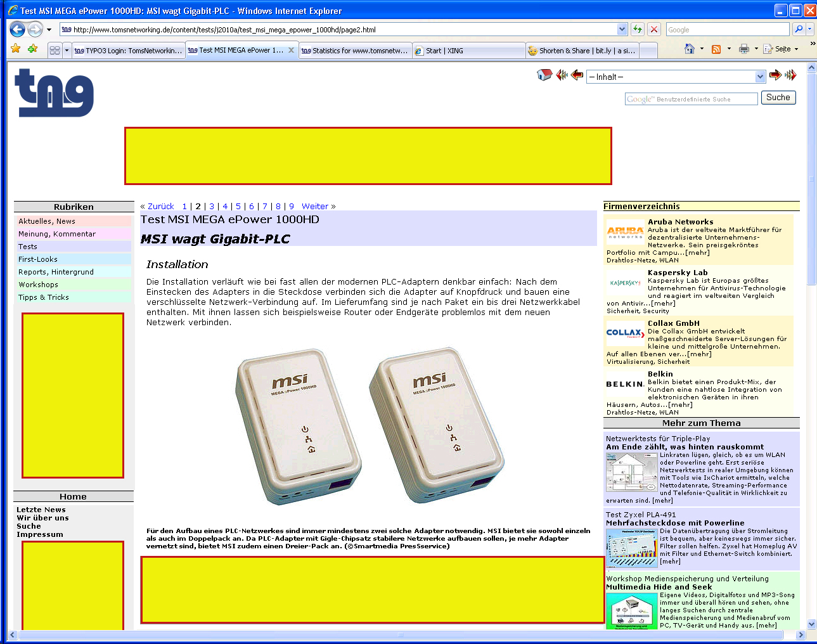Click the Refresh page icon
The width and height of the screenshot is (817, 644).
[638, 29]
